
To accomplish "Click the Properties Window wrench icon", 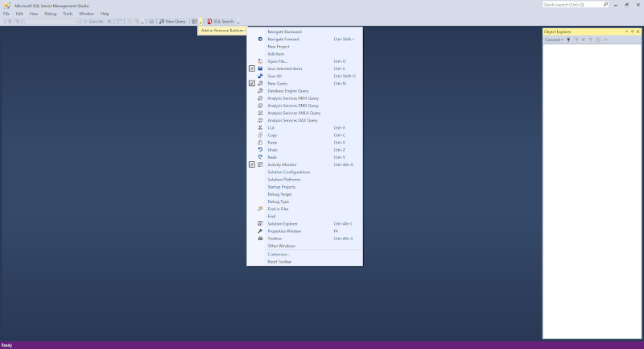I will pyautogui.click(x=260, y=231).
